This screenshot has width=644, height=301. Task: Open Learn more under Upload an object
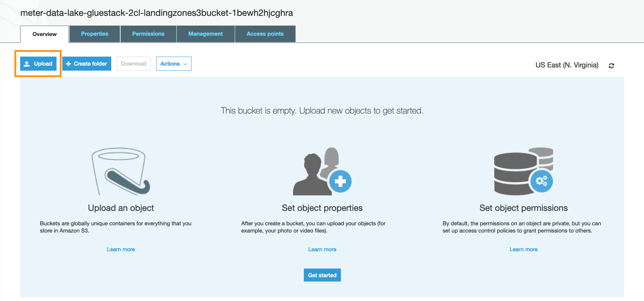(121, 249)
